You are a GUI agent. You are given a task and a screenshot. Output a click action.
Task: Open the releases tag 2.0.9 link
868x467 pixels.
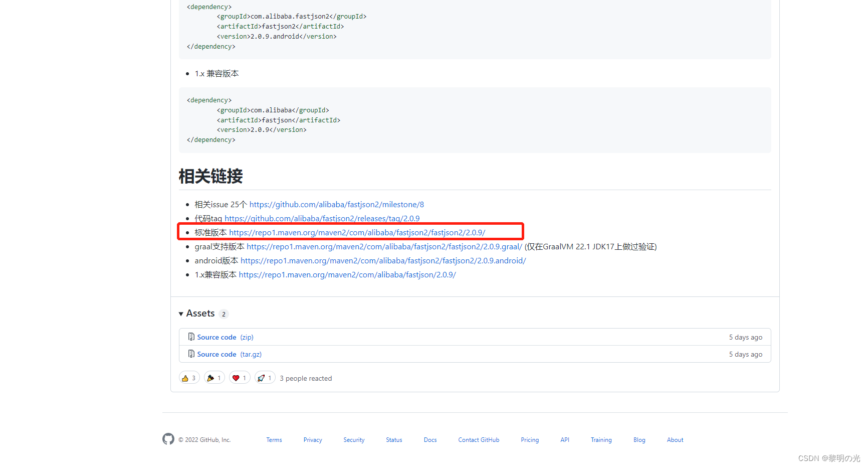coord(322,218)
